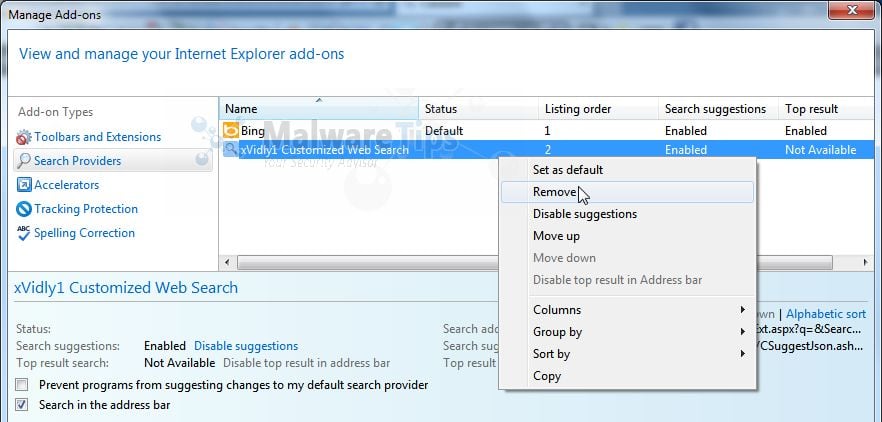882x422 pixels.
Task: Click the Toolbars and Extensions gear icon
Action: point(24,137)
